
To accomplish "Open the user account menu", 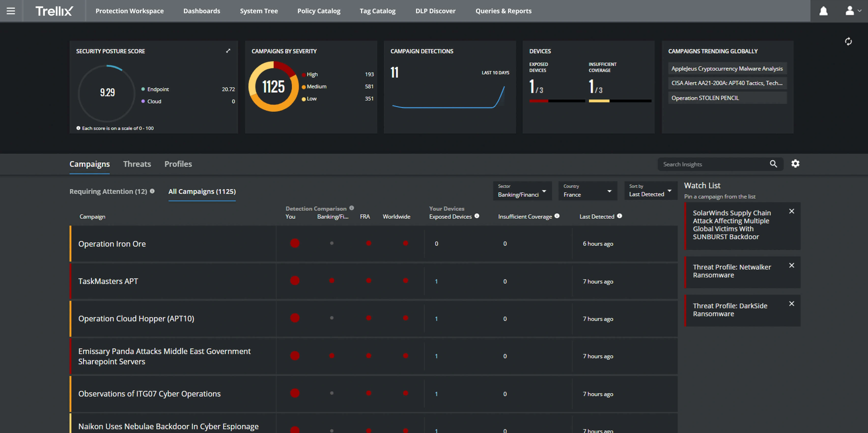I will click(x=853, y=11).
